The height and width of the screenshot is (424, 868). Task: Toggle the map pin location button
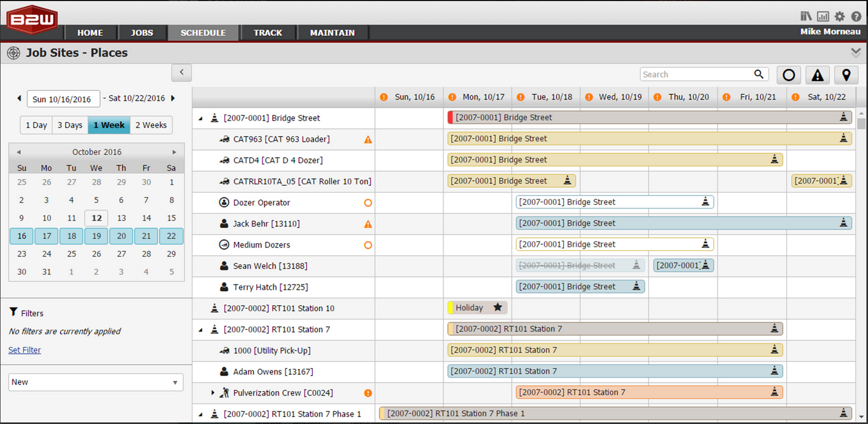846,75
